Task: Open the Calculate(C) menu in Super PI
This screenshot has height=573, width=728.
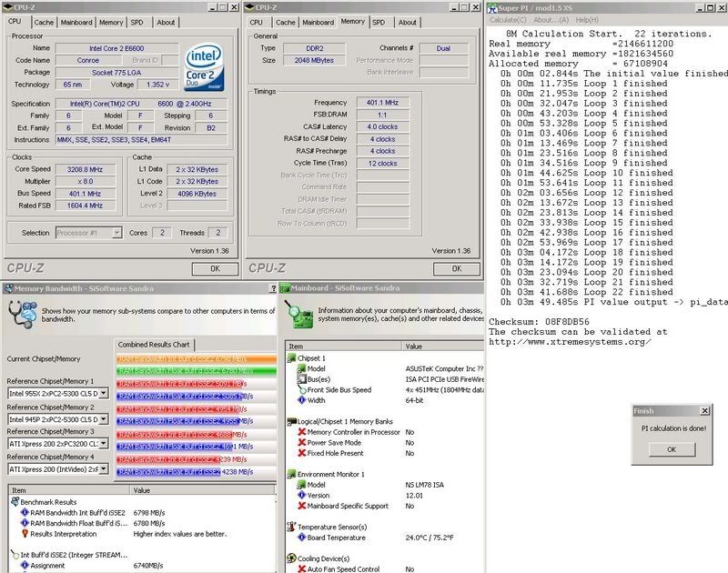Action: [508, 20]
